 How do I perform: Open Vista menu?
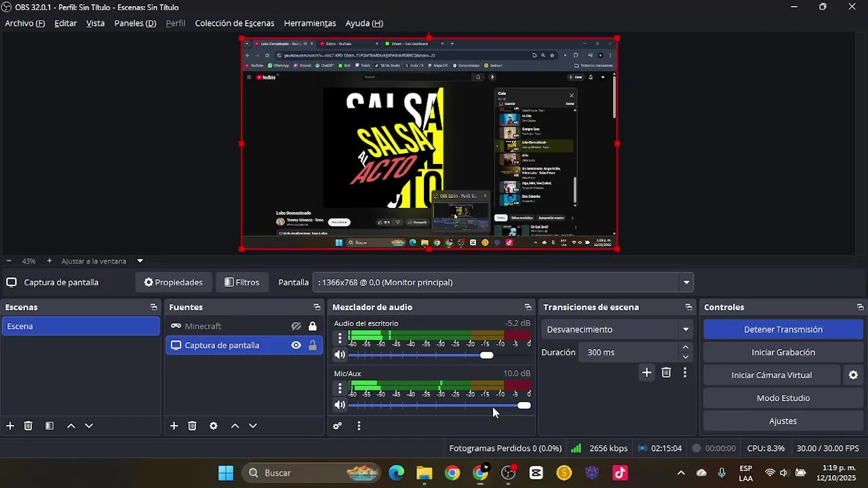pyautogui.click(x=96, y=23)
